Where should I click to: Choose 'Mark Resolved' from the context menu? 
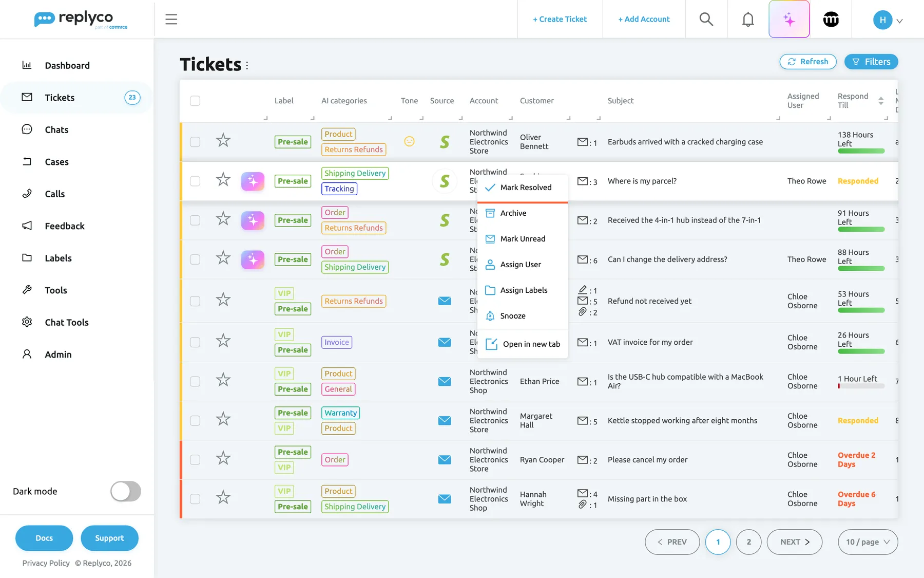pos(523,188)
